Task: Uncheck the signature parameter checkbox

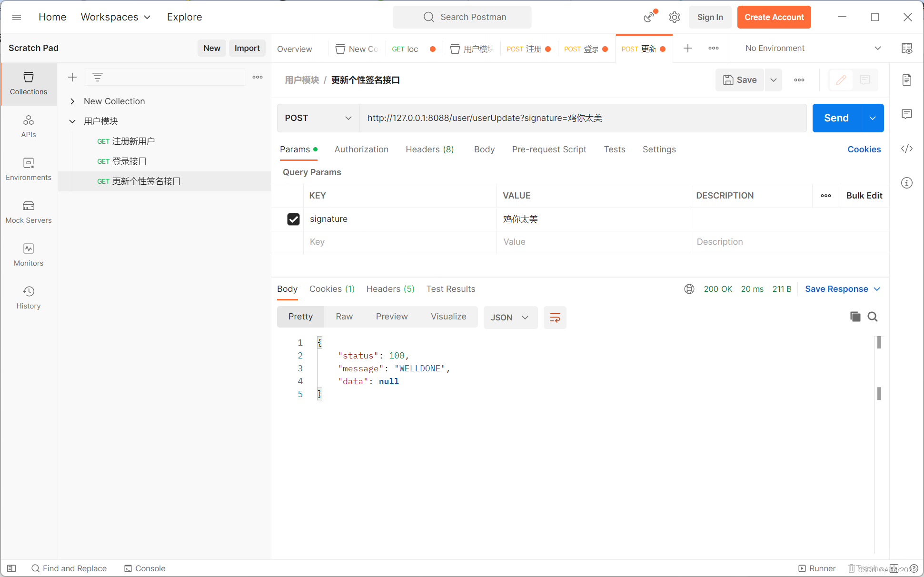Action: pyautogui.click(x=293, y=219)
